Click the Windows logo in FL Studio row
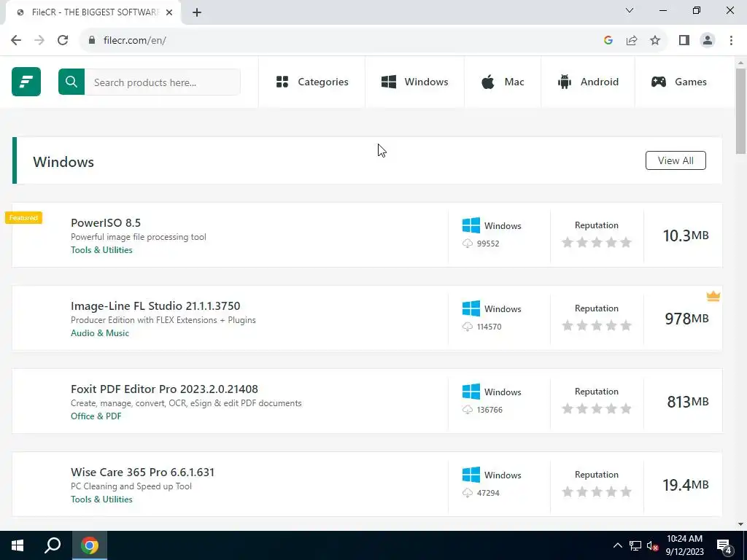Viewport: 747px width, 560px height. pos(471,308)
